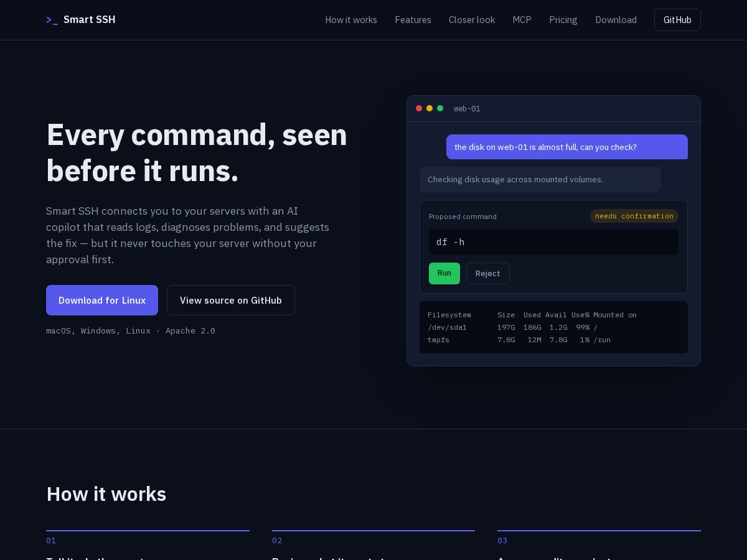Click the yellow window dot on web-01

(430, 108)
